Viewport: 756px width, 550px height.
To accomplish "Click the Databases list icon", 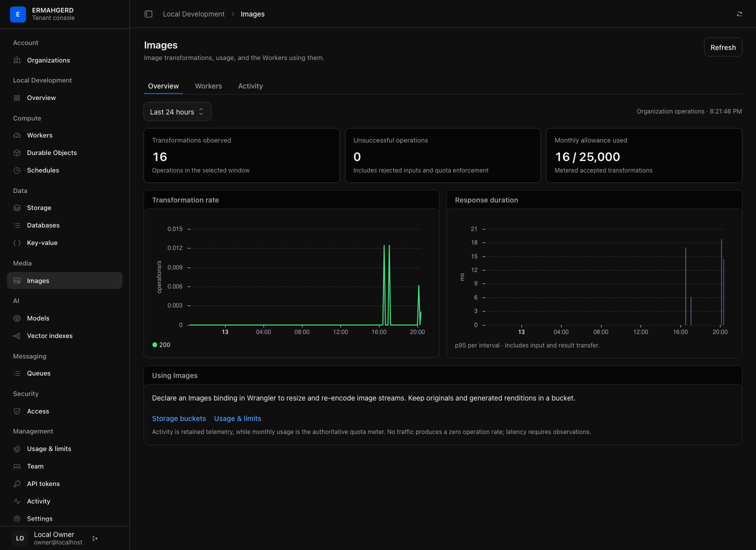I will (x=17, y=225).
